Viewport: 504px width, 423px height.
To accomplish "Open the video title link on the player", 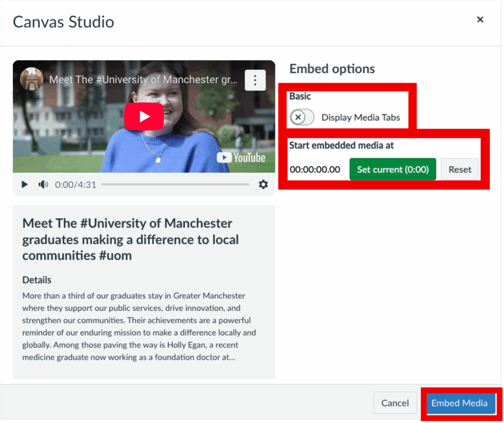I will pos(143,80).
